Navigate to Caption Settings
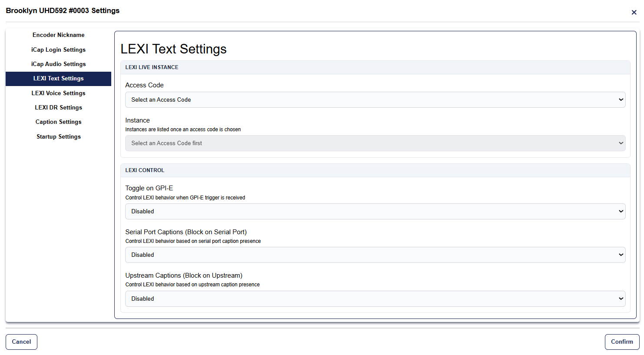644x355 pixels. click(58, 122)
